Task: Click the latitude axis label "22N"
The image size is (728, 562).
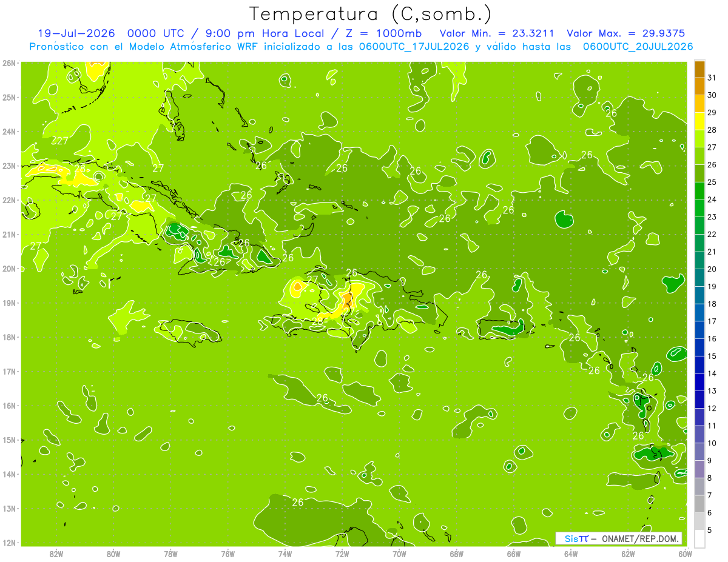Action: pos(9,200)
